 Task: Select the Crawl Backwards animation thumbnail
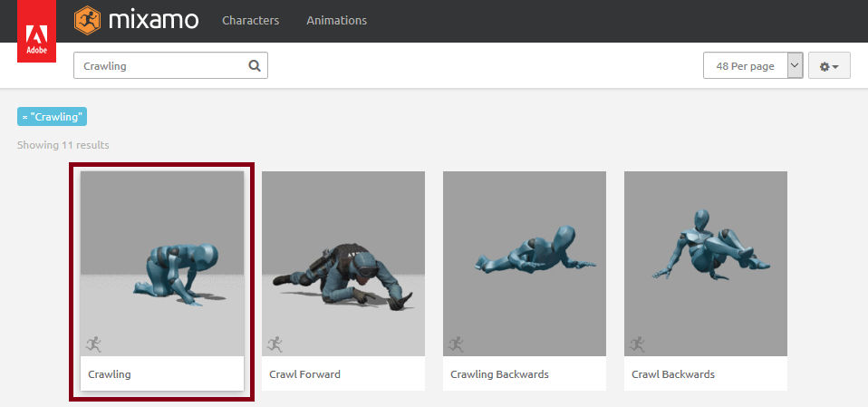[706, 263]
